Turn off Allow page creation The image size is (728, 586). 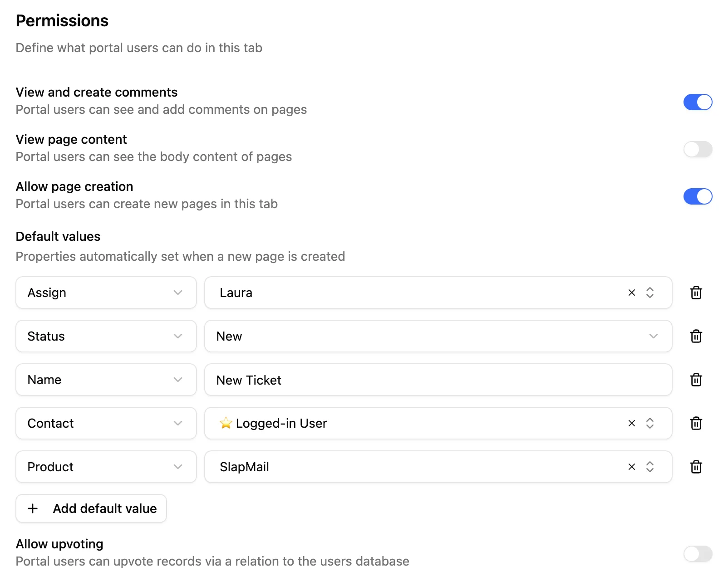tap(698, 196)
